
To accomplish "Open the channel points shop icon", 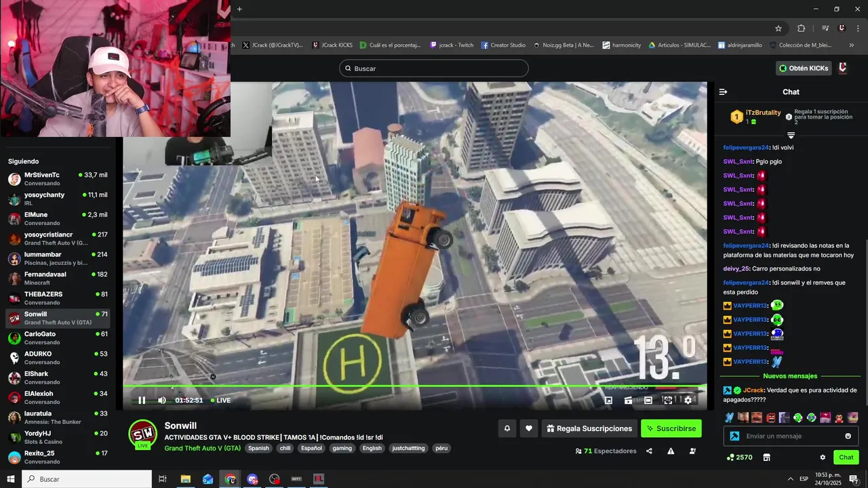I will point(766,457).
